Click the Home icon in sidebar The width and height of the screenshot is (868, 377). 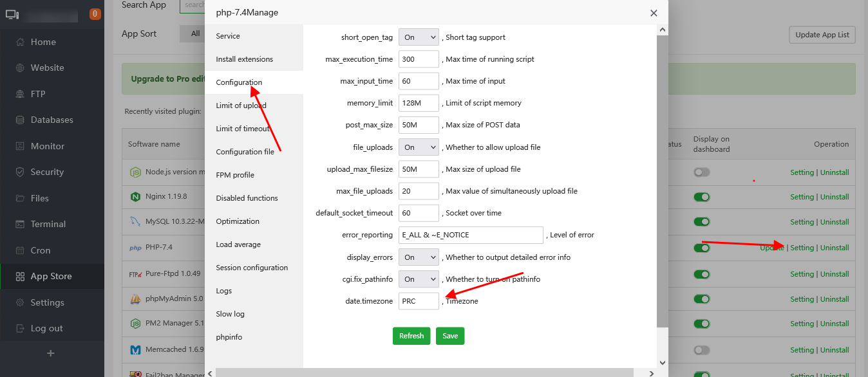(x=19, y=42)
